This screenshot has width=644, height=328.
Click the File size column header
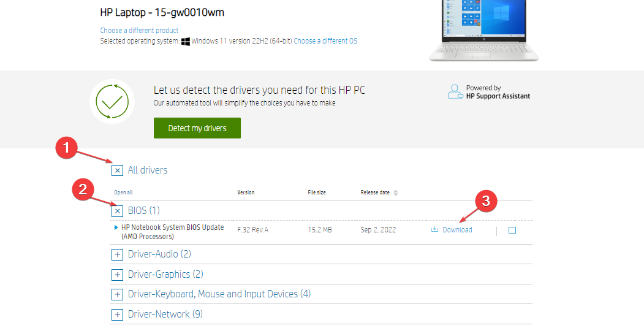pos(317,193)
